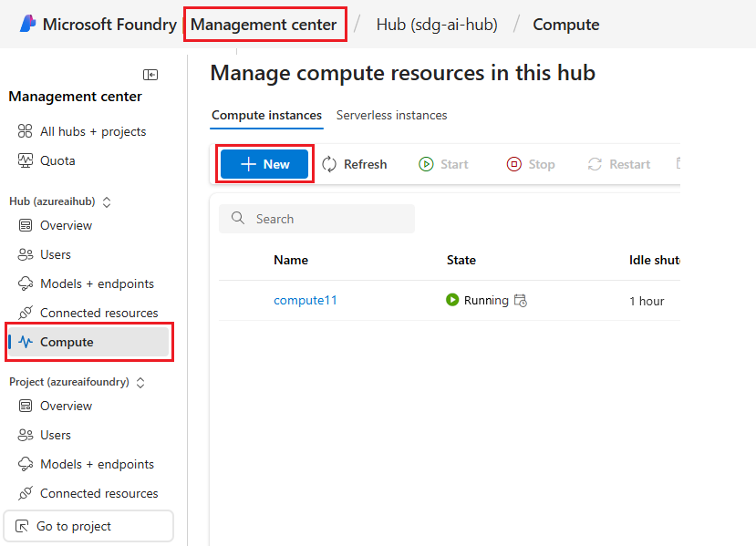Click the schedule calendar icon beside Running
Screen dimensions: 756x546
point(521,300)
